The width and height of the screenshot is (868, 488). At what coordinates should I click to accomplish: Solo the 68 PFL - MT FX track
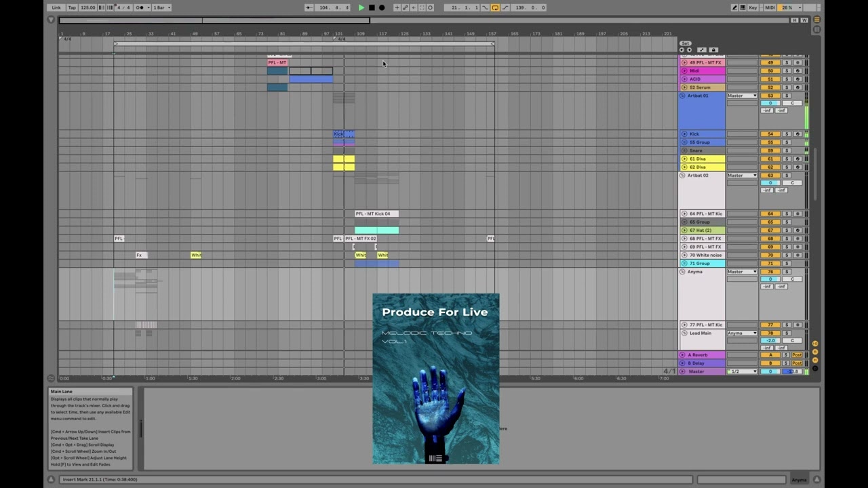click(787, 239)
